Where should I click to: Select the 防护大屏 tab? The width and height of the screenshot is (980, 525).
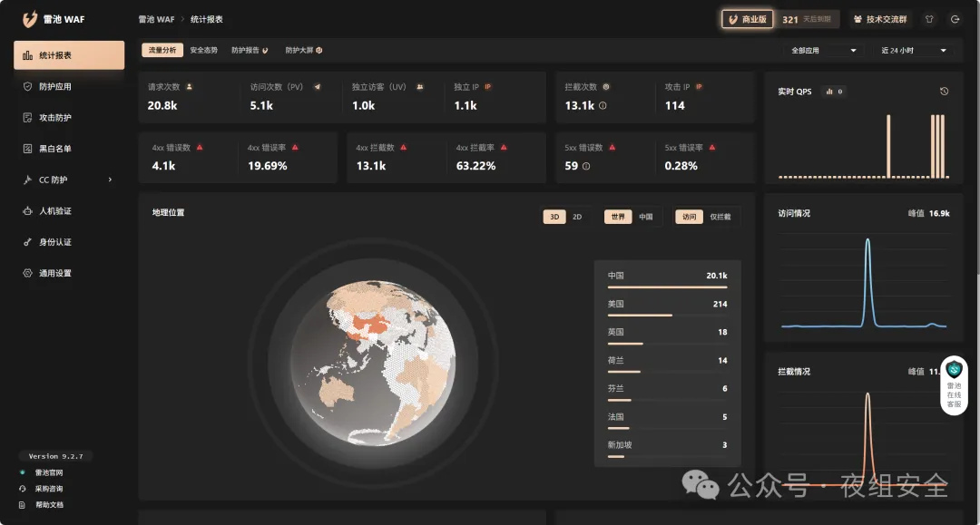304,50
